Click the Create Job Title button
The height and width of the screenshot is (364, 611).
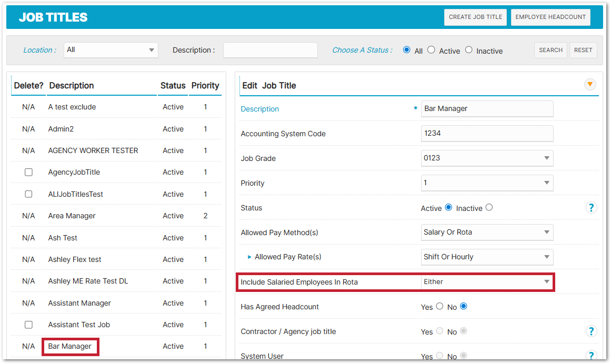(475, 17)
